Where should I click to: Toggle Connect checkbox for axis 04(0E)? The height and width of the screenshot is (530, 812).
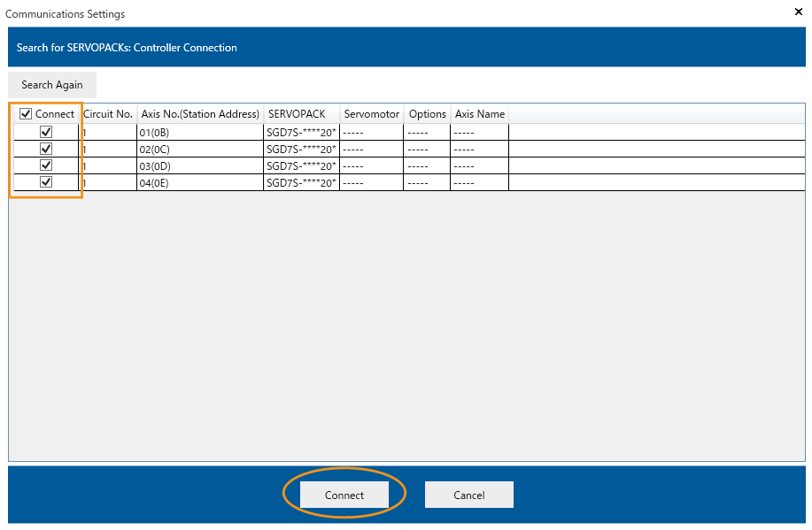click(46, 182)
